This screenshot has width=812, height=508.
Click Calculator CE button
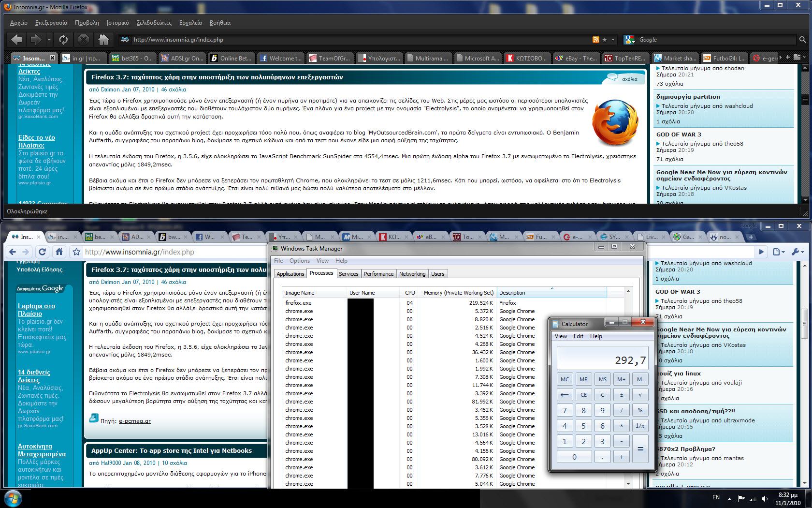pyautogui.click(x=583, y=395)
